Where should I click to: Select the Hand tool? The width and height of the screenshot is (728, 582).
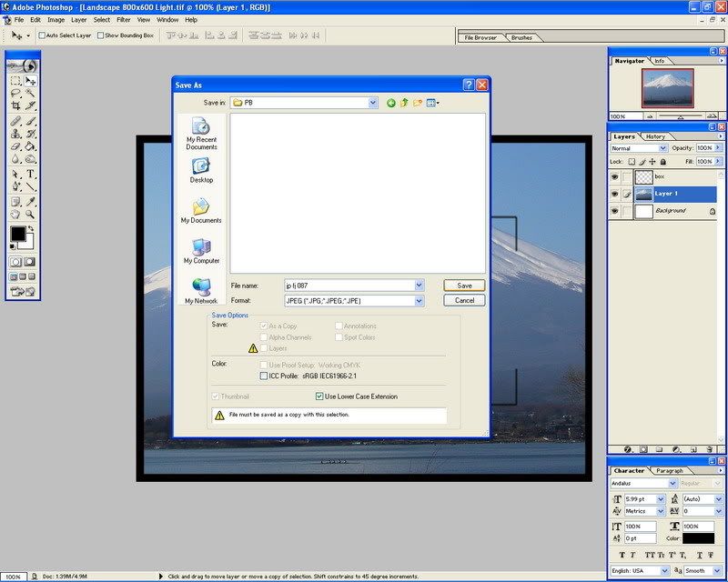point(15,214)
